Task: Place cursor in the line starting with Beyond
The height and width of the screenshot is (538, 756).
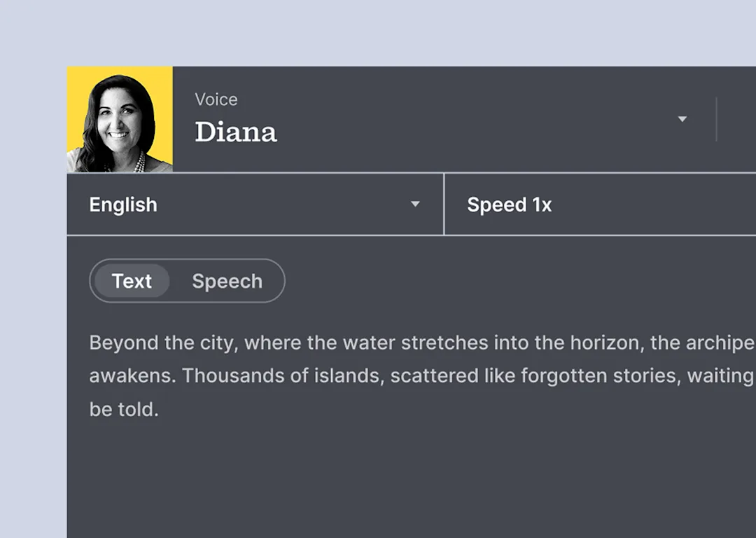Action: (x=422, y=343)
